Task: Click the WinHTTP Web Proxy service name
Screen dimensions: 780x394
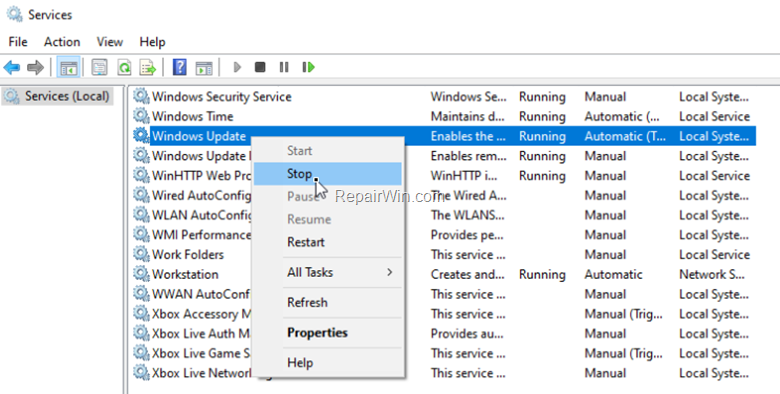Action: [201, 176]
